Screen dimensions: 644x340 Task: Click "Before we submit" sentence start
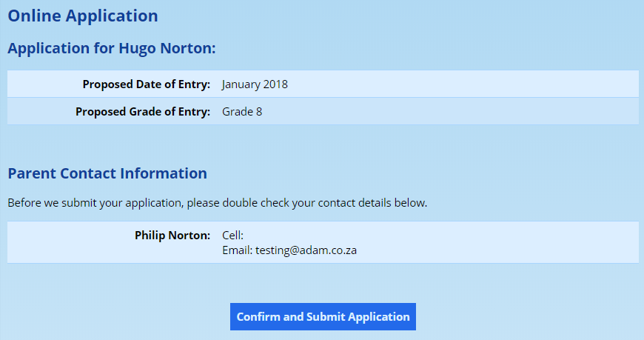[52, 202]
